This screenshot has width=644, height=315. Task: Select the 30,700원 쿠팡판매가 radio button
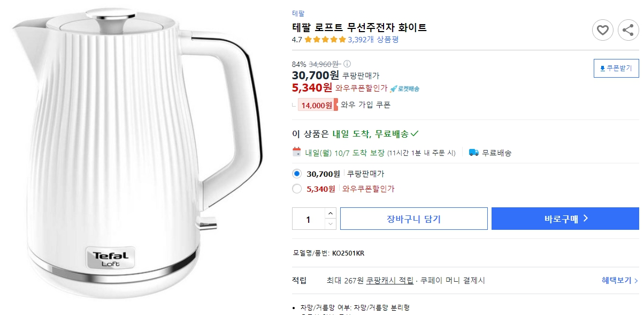click(x=296, y=174)
